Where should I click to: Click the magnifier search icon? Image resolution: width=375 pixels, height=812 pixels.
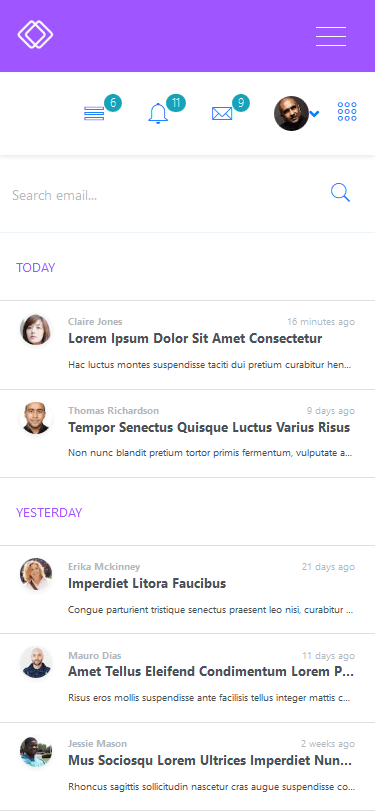pos(340,193)
